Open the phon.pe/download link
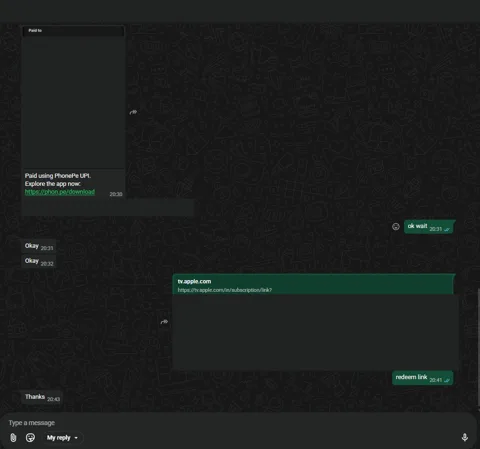The image size is (480, 449). click(x=60, y=192)
